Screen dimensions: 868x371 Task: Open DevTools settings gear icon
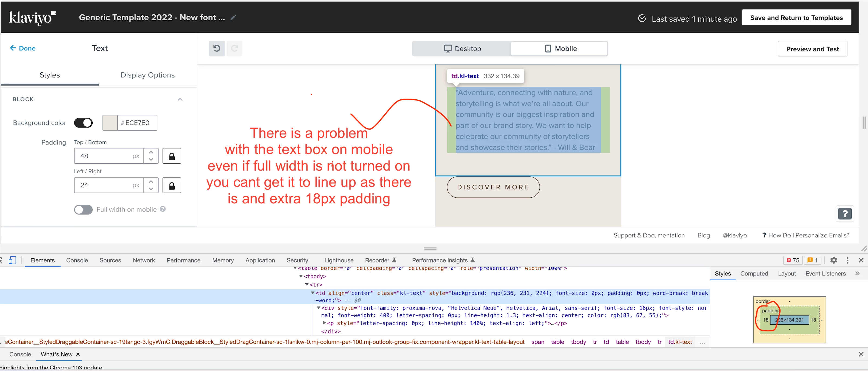click(x=833, y=260)
